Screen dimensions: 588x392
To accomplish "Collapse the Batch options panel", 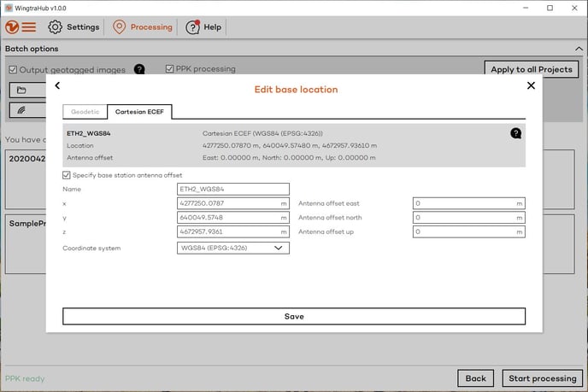I will (x=577, y=49).
